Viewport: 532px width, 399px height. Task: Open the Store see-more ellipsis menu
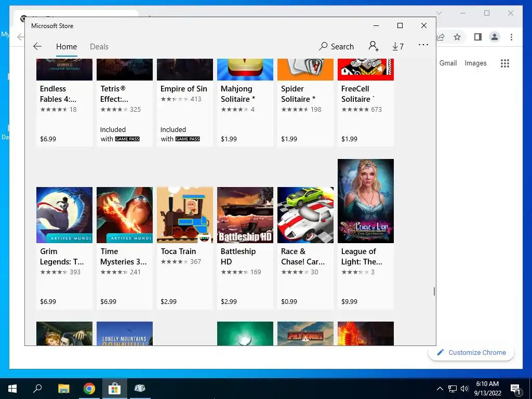423,45
